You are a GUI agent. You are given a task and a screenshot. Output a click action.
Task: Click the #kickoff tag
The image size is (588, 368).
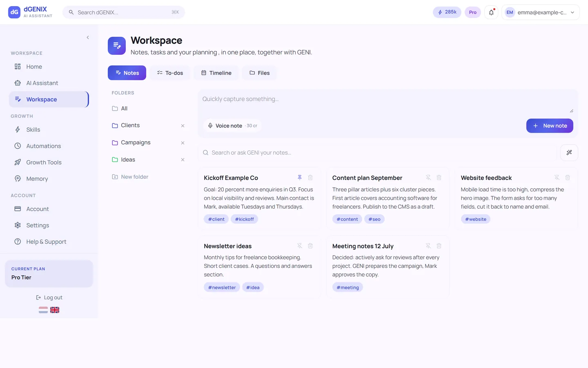[244, 219]
